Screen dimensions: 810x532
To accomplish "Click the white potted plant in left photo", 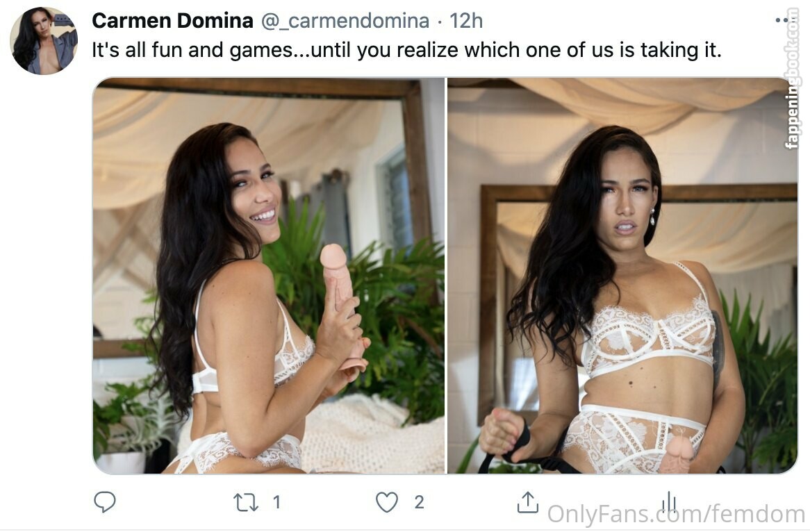I will (121, 463).
